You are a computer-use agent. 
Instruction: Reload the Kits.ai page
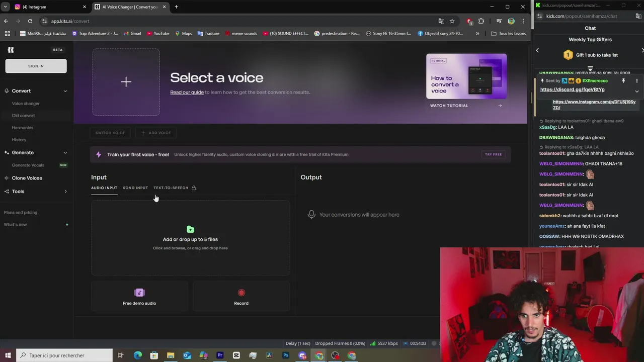30,21
